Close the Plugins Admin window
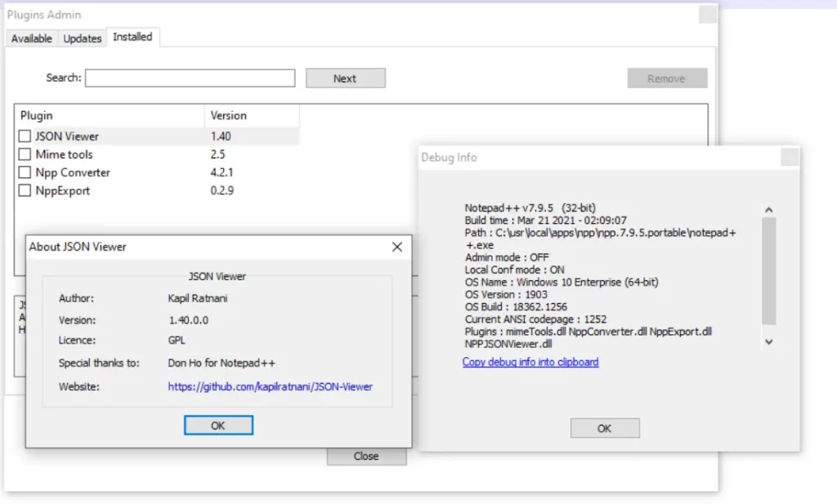The height and width of the screenshot is (504, 837). (707, 15)
